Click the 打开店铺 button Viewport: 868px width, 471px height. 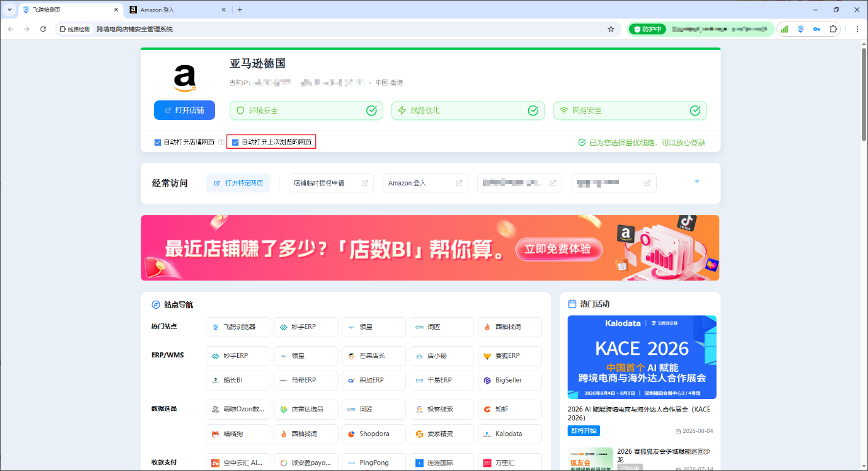[x=184, y=110]
